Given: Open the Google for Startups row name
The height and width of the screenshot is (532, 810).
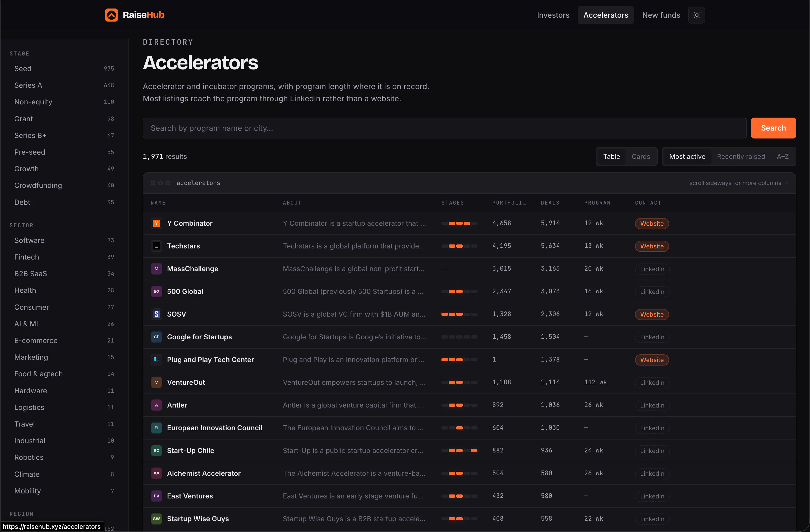Looking at the screenshot, I should [x=199, y=337].
